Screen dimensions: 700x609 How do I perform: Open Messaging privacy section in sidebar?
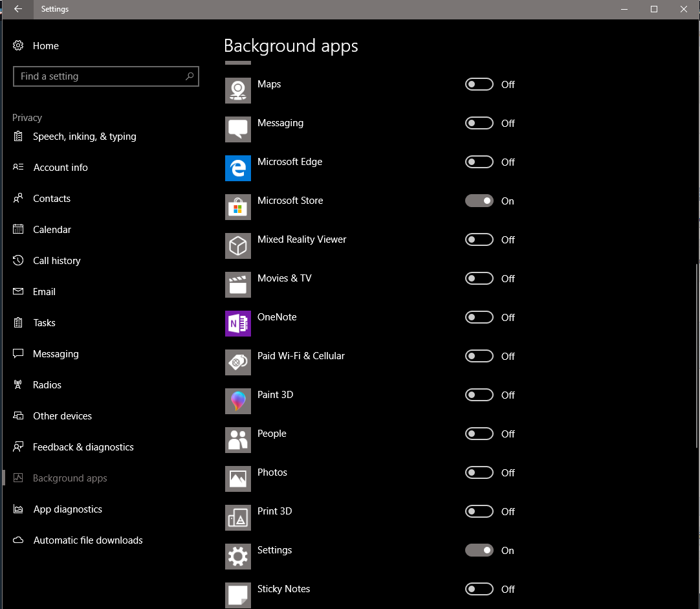56,354
